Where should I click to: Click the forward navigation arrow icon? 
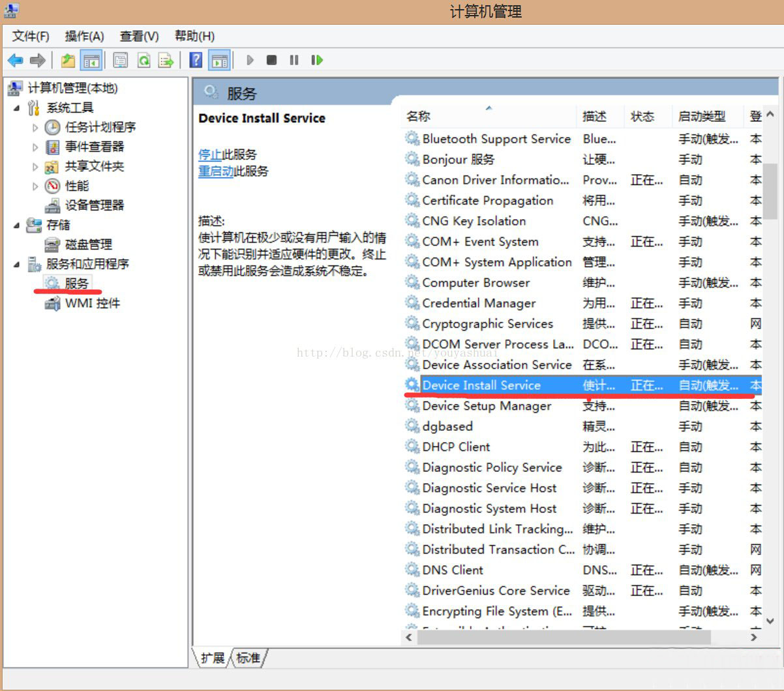[x=37, y=60]
